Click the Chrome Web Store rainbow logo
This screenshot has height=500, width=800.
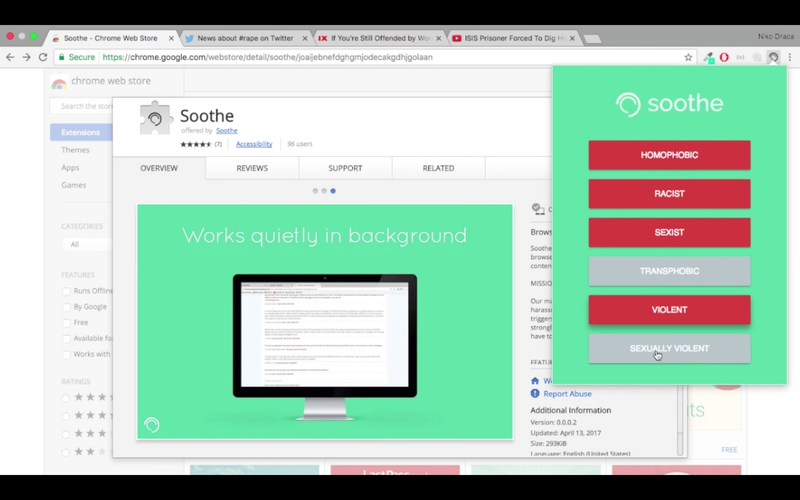pos(59,82)
